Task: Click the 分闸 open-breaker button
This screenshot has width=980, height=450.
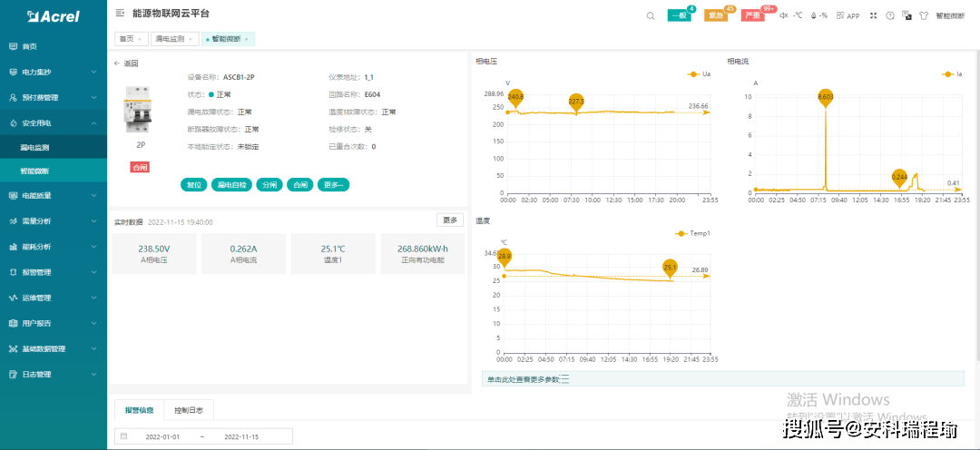Action: pos(269,185)
